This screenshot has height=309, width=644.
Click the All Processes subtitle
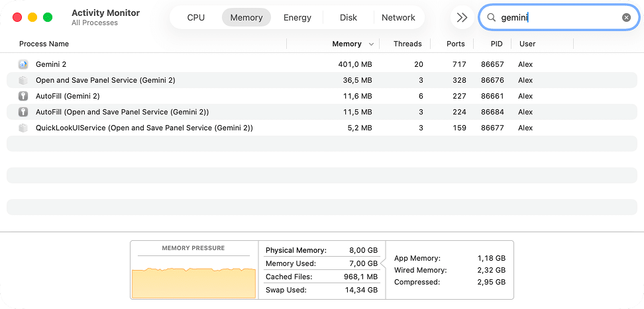95,23
